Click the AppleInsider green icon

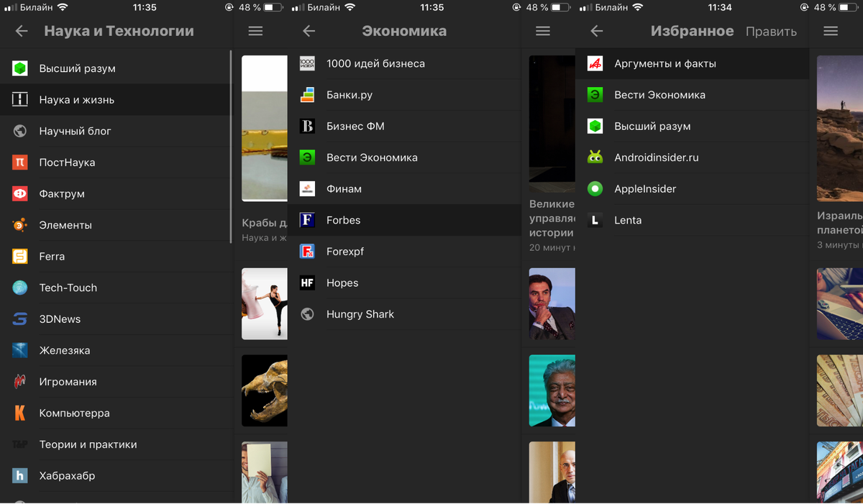(595, 188)
